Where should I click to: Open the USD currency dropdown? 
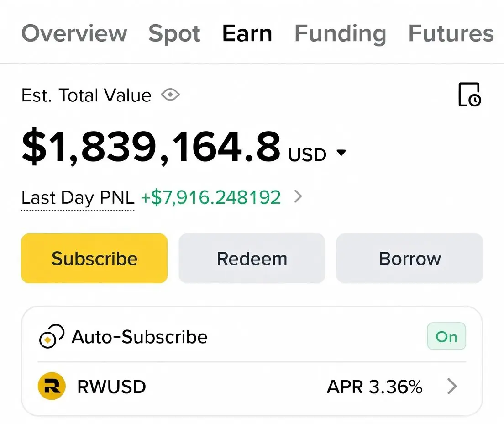pyautogui.click(x=341, y=153)
